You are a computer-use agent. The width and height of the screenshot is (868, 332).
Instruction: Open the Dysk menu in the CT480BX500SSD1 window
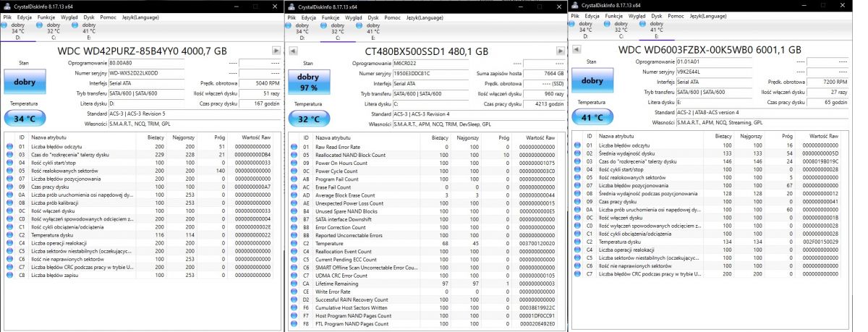click(373, 16)
